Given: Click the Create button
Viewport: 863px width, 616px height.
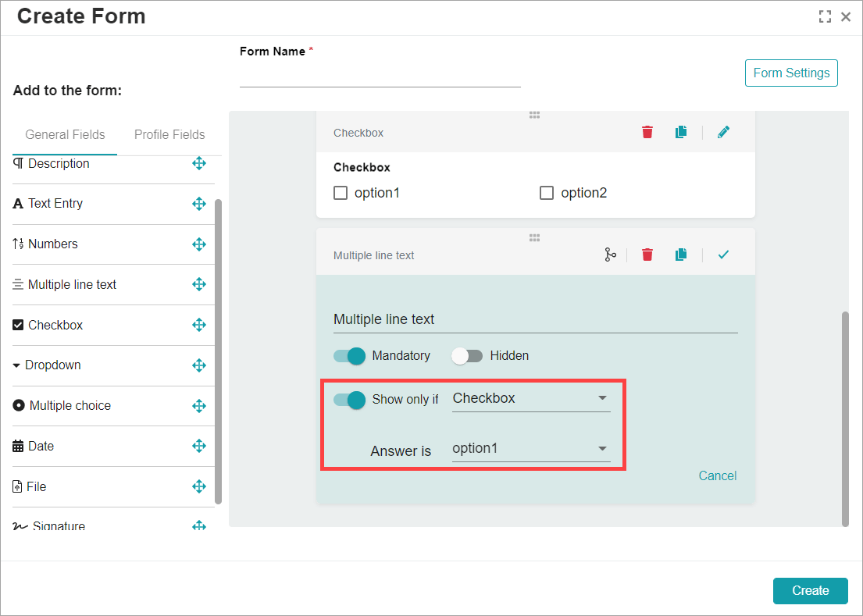Looking at the screenshot, I should click(810, 591).
